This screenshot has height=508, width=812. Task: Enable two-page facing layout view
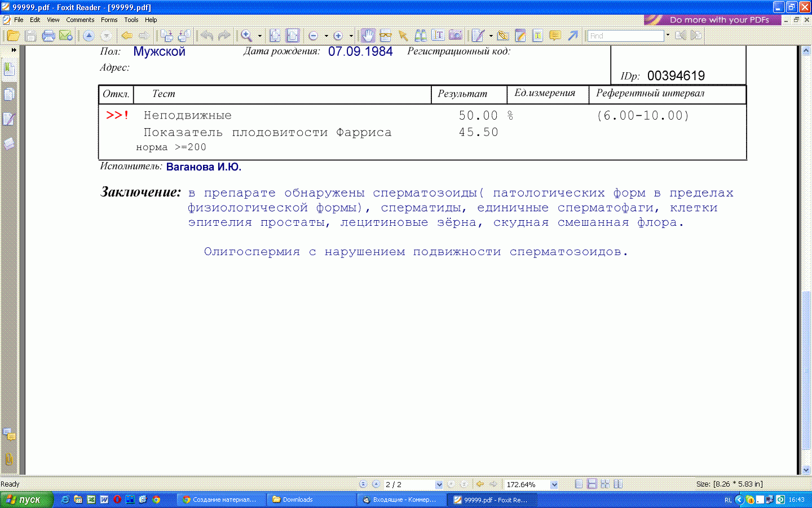point(618,484)
